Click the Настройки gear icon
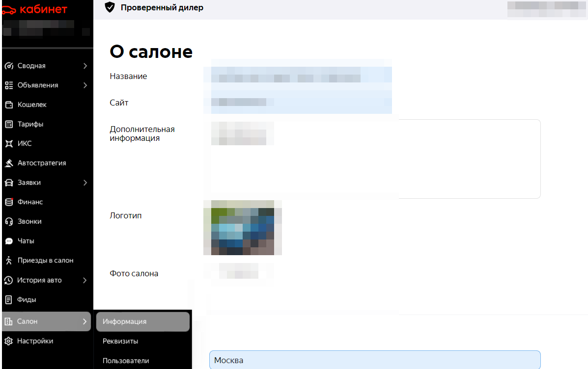The height and width of the screenshot is (369, 588). [x=8, y=341]
